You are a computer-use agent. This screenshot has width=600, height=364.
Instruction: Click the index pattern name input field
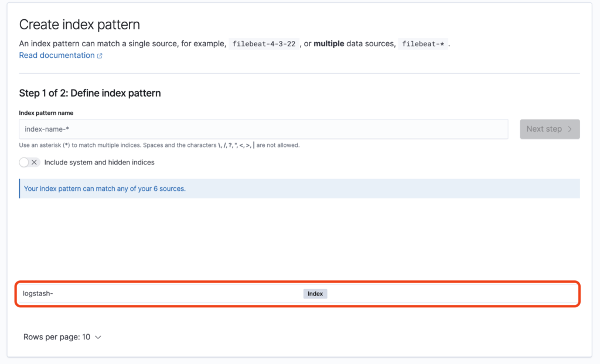coord(264,129)
